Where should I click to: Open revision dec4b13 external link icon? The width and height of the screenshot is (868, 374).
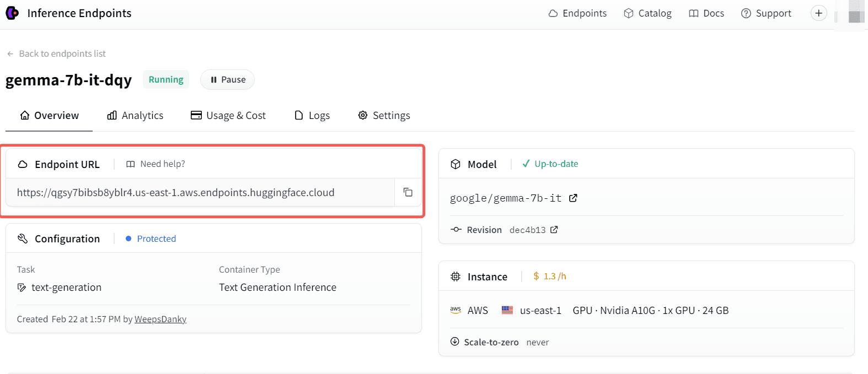tap(554, 230)
